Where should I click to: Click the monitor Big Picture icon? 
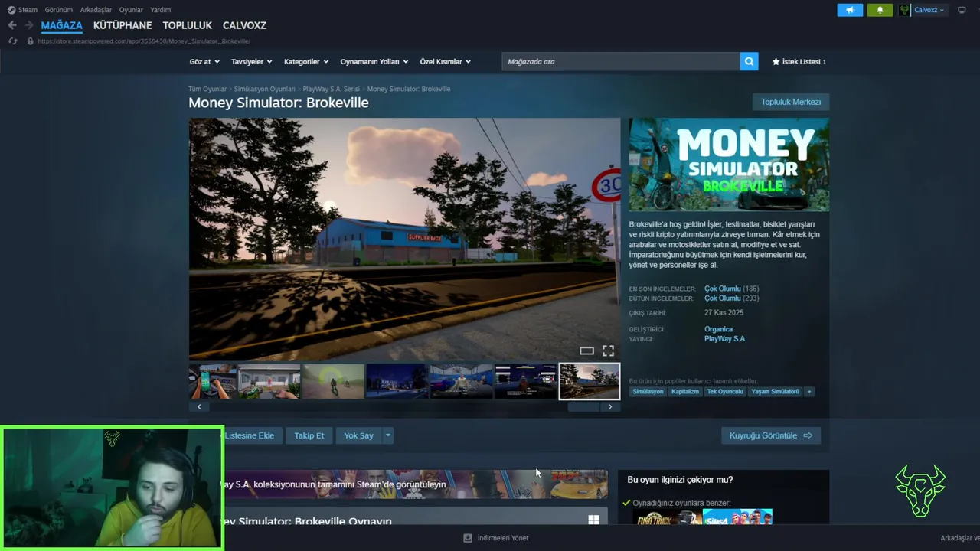click(962, 10)
